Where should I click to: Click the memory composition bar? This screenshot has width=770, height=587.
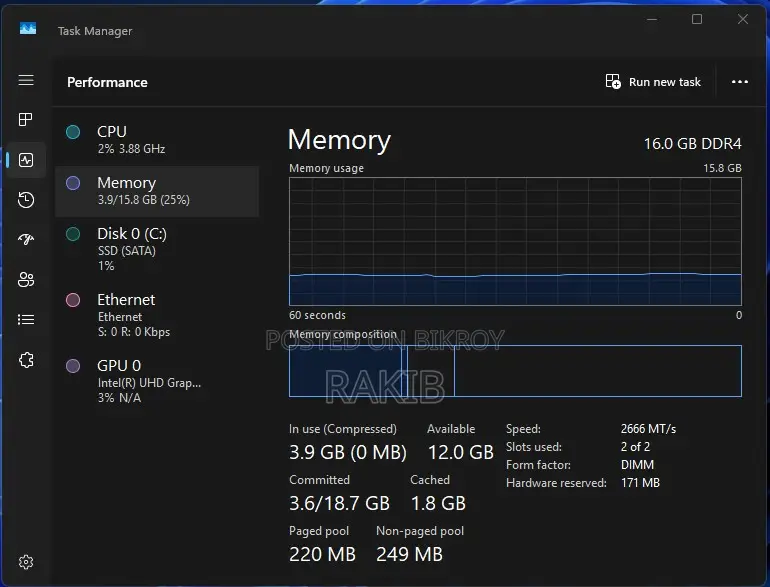tap(515, 371)
